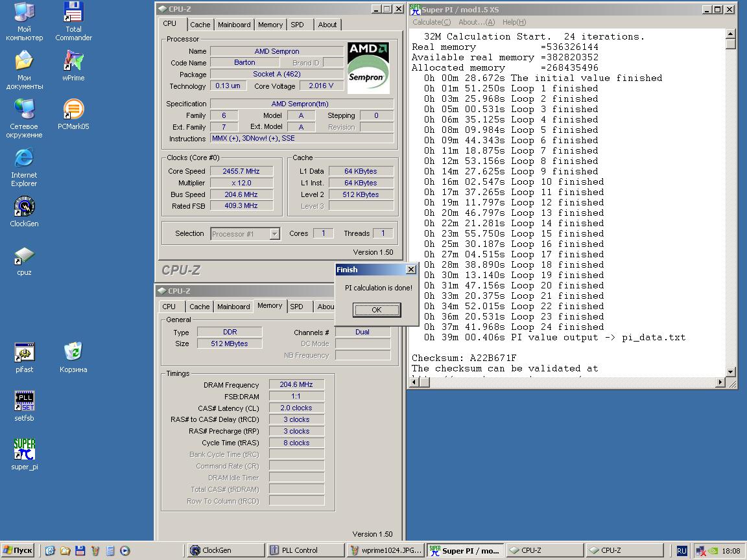Click the memory Size 512 MBytes value
The width and height of the screenshot is (747, 560).
click(229, 344)
